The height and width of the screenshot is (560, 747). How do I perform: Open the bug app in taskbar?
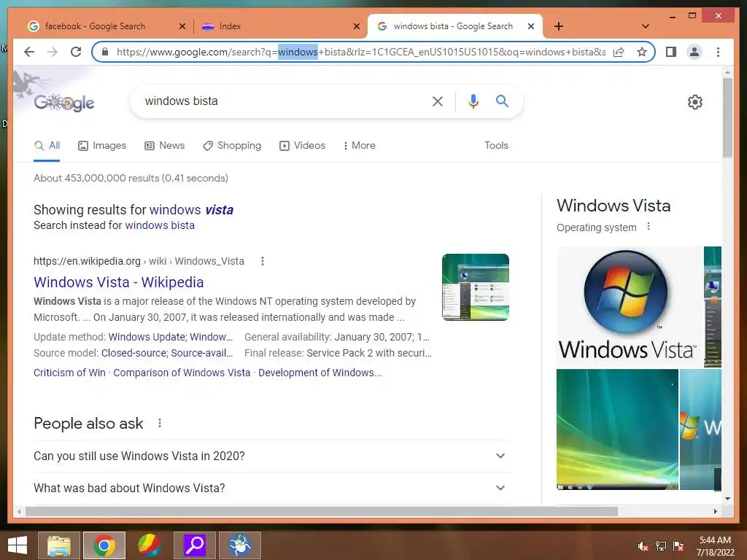[239, 545]
